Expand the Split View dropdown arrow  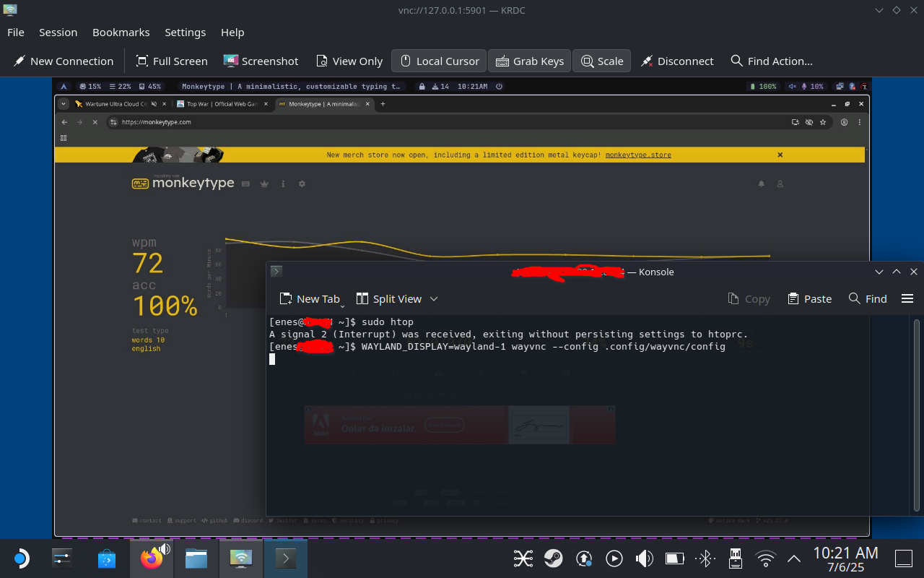coord(434,299)
